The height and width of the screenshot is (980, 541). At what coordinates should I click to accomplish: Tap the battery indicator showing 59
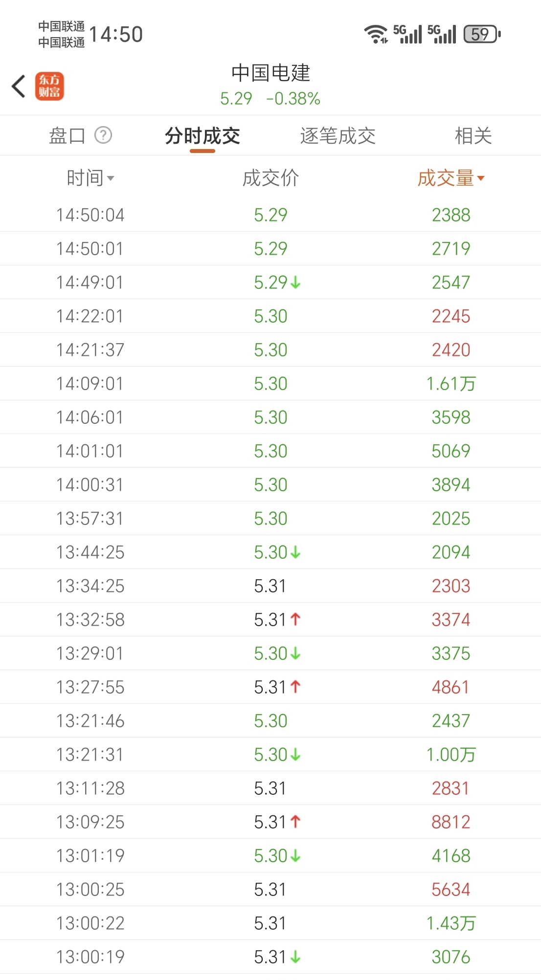click(482, 34)
